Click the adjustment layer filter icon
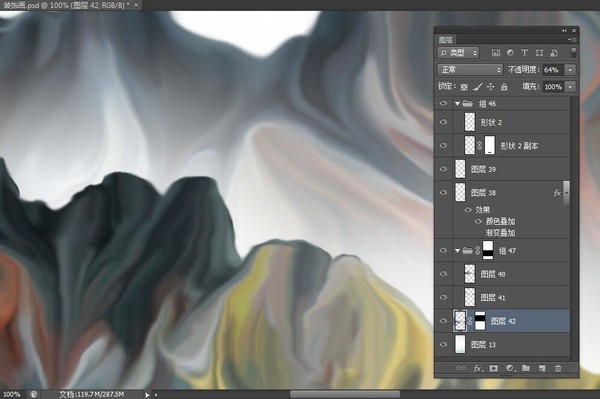 pos(510,53)
